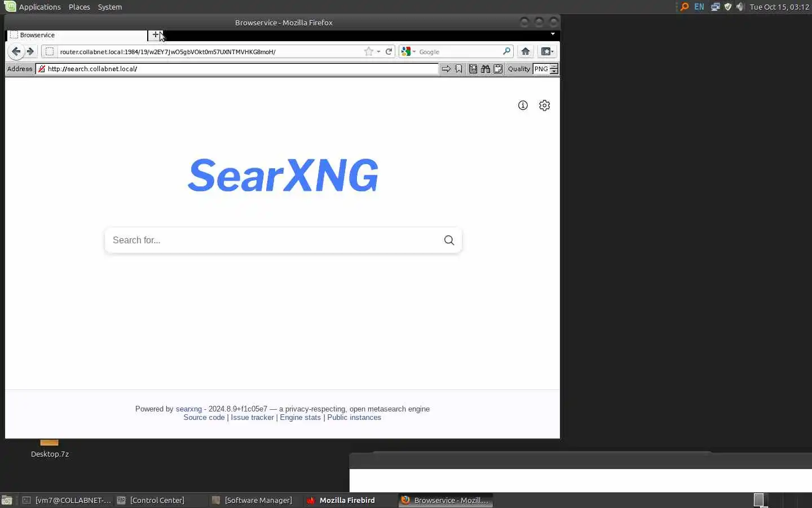
Task: Expand the URL history dropdown arrow
Action: [x=378, y=52]
